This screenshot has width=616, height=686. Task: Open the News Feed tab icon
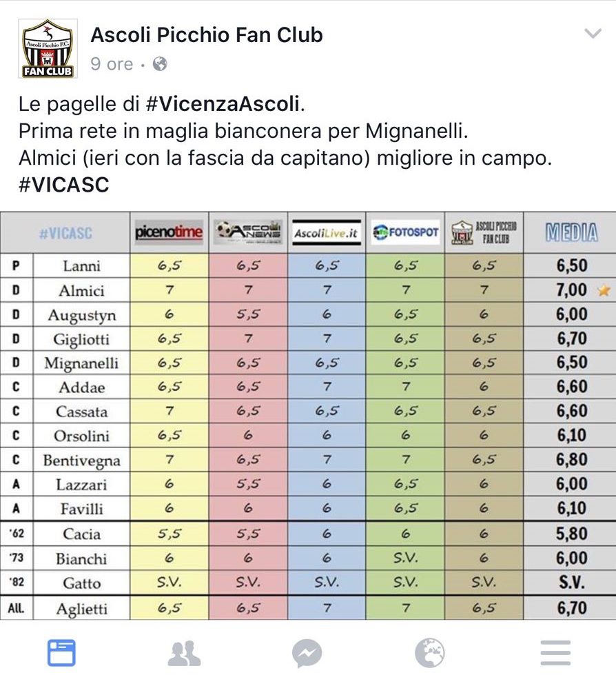(x=61, y=652)
